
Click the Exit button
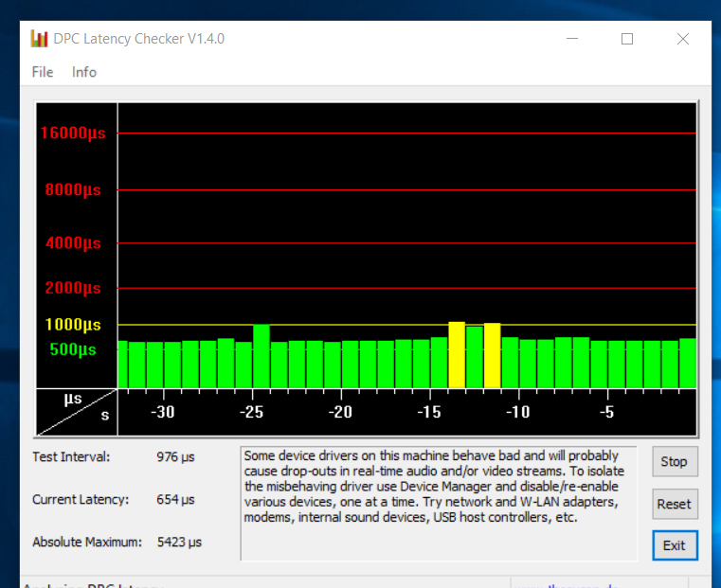click(675, 545)
